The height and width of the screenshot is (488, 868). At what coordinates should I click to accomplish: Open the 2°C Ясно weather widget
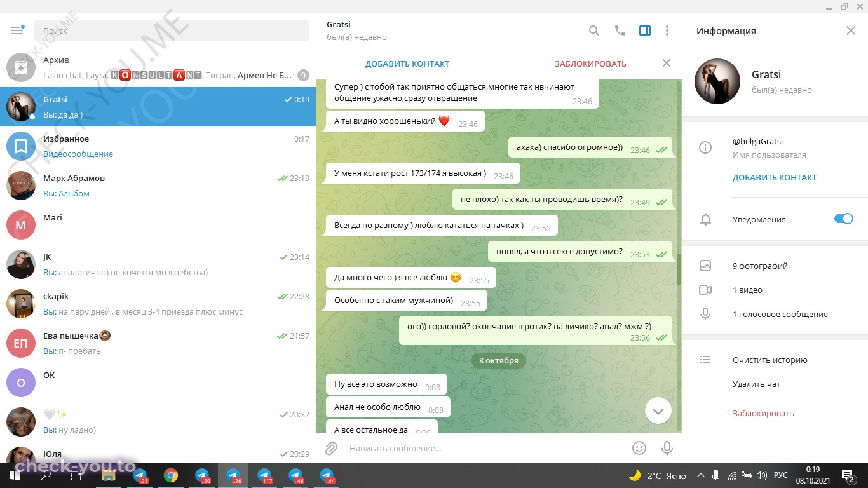658,475
